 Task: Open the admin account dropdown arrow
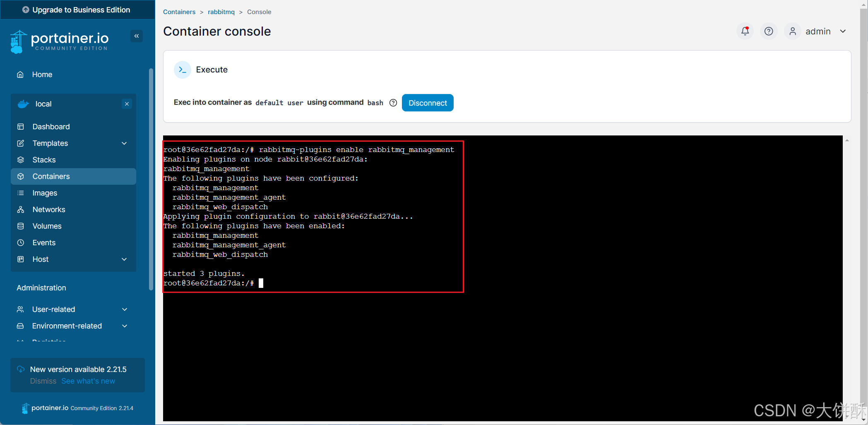coord(843,31)
